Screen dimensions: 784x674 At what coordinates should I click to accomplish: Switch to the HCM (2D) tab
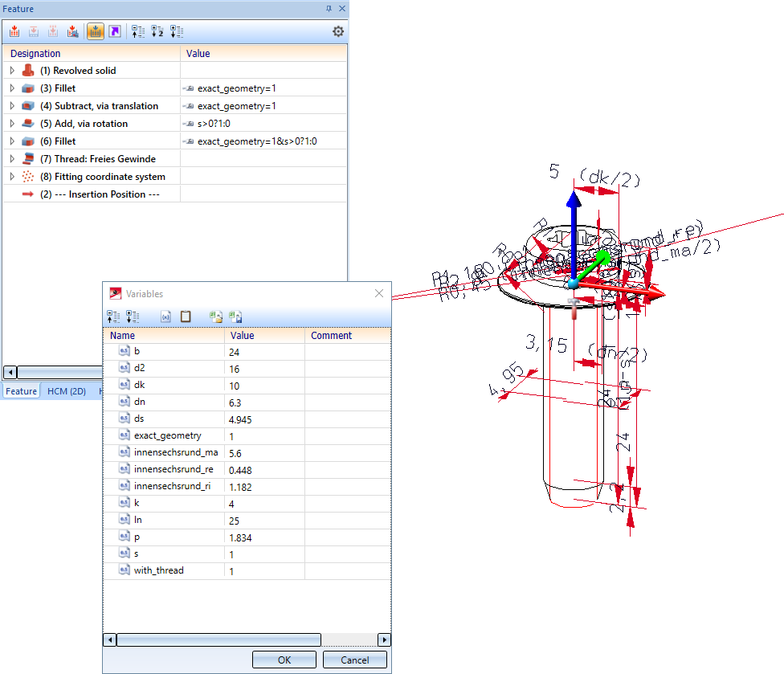tap(67, 391)
